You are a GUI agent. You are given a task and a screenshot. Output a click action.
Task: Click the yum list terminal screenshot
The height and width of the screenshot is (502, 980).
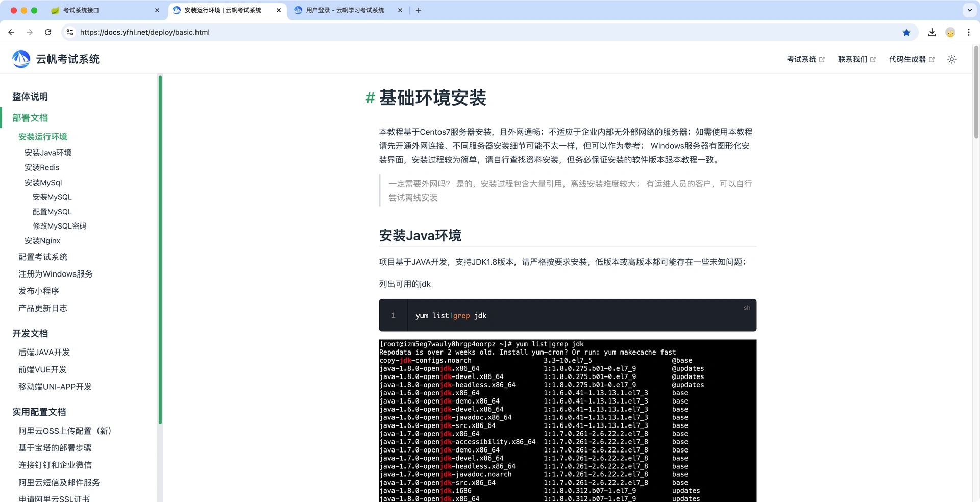pos(568,421)
